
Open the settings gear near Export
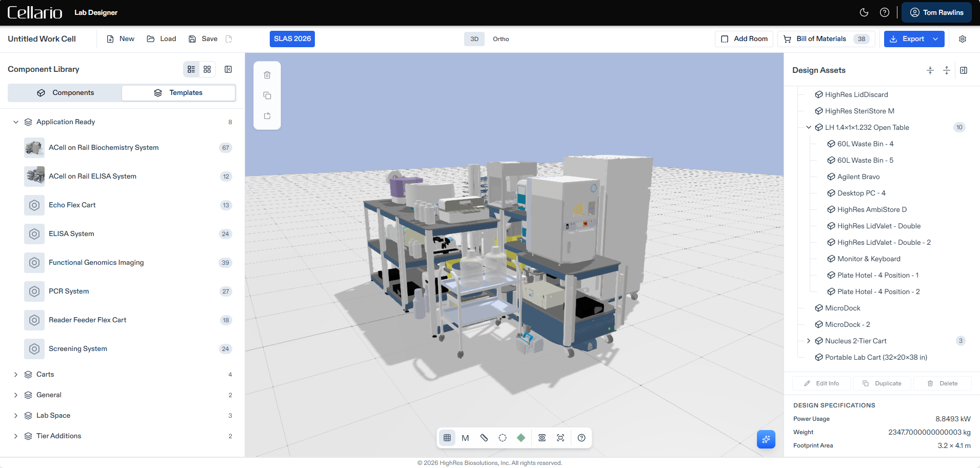coord(963,39)
